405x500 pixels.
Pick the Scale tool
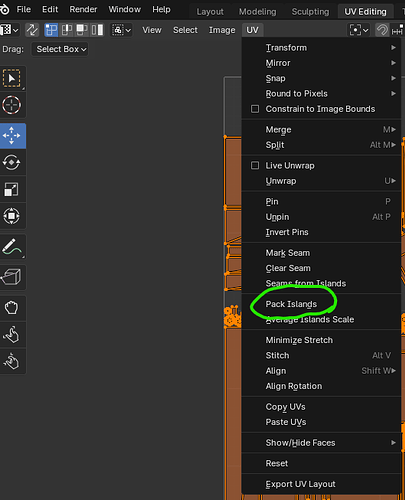coord(12,189)
